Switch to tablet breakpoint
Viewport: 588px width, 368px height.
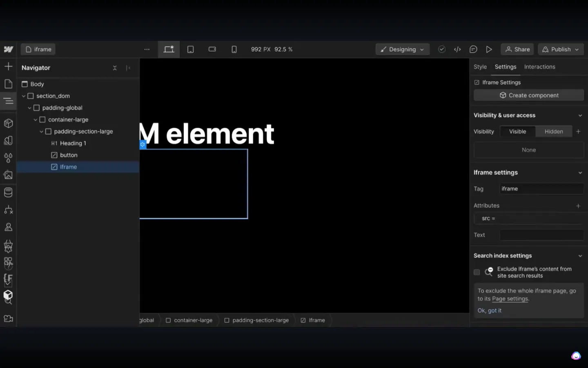click(191, 49)
